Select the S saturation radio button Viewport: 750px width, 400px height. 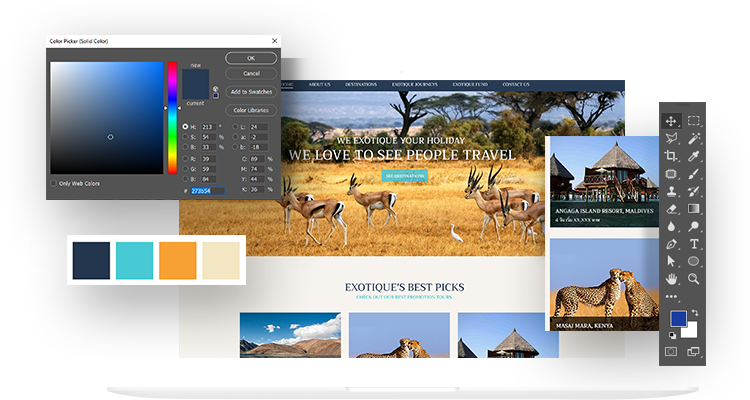185,137
